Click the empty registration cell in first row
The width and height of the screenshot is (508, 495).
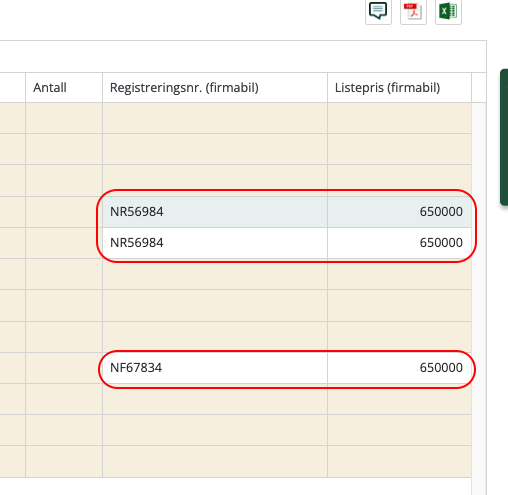215,118
